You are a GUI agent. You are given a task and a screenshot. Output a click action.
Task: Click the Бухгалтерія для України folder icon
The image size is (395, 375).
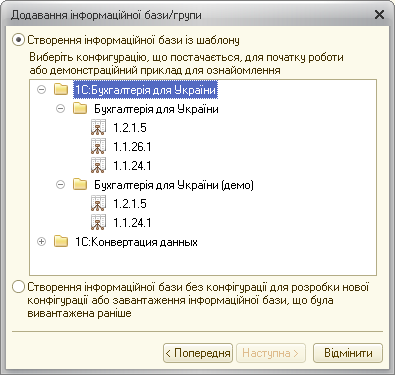(x=80, y=108)
